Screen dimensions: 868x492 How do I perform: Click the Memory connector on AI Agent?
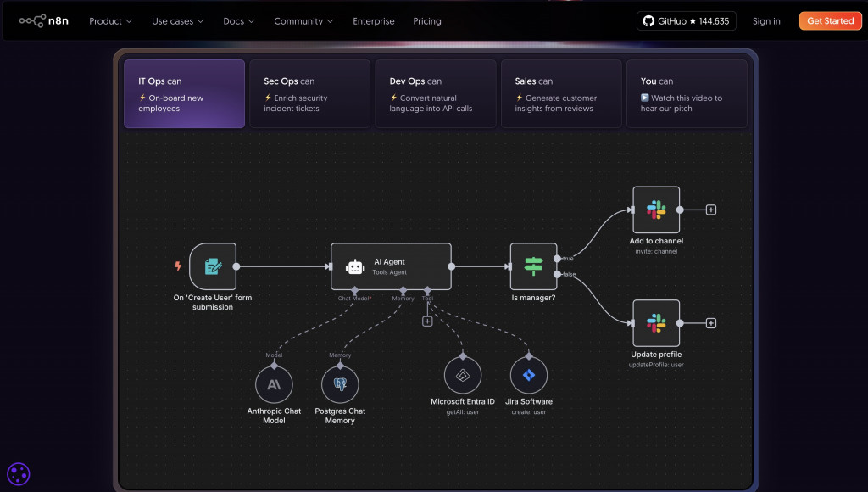pos(403,290)
